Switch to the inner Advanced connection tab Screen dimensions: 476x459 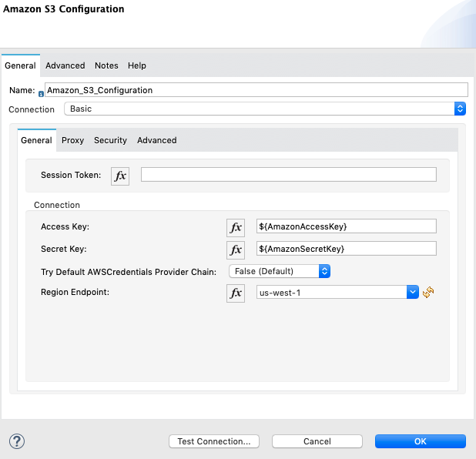[x=157, y=140]
